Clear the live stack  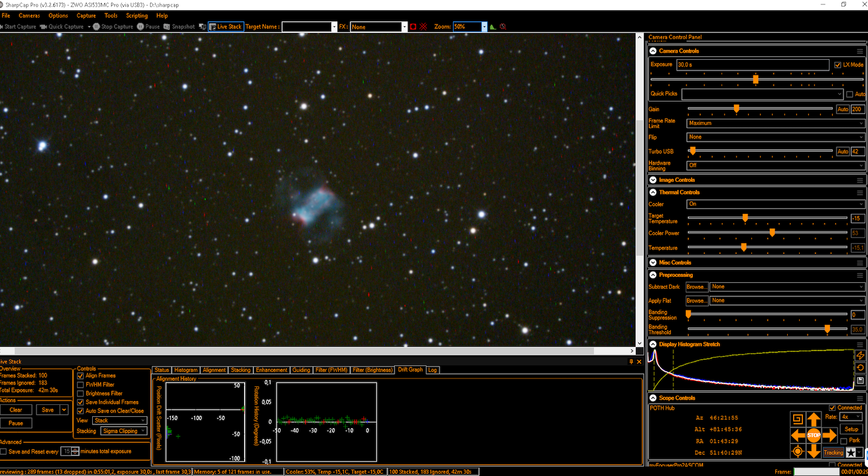tap(16, 410)
